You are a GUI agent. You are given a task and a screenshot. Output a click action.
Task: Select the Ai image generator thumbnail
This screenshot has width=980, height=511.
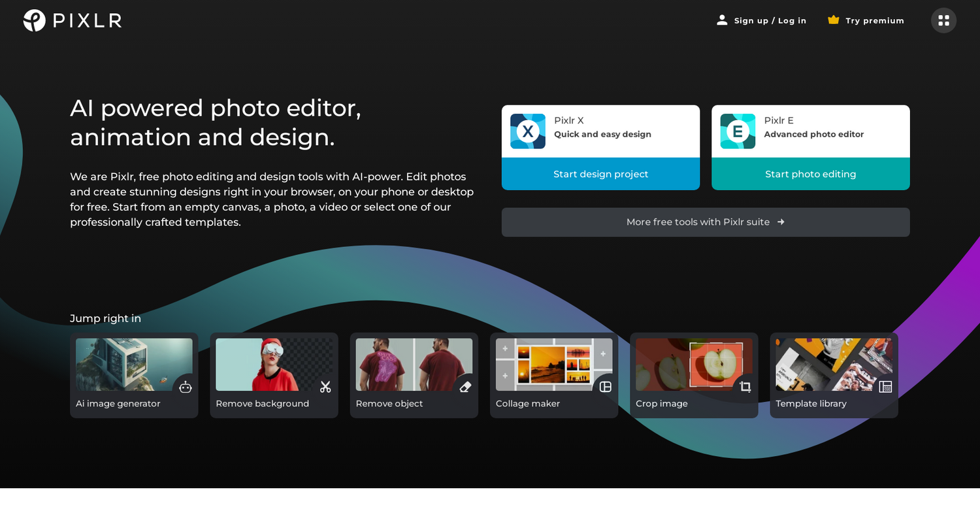click(124, 363)
